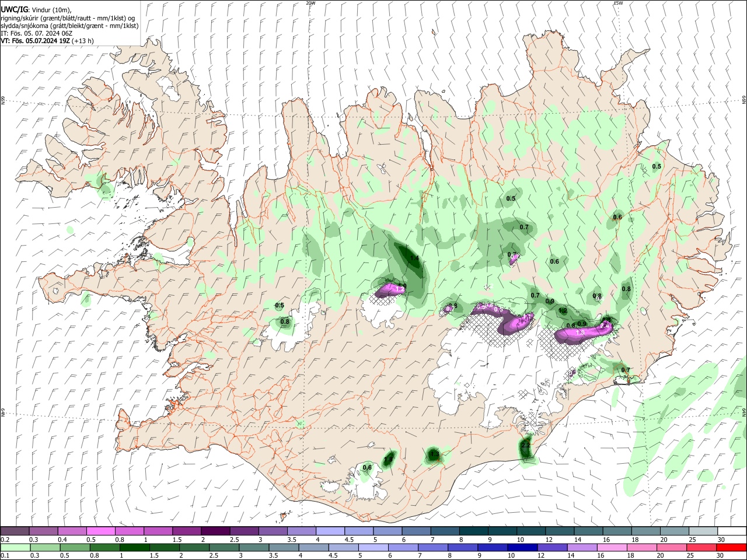Click the deep blue bottom-row swatch between 10 and 12
Image resolution: width=747 pixels, height=560 pixels.
(522, 547)
